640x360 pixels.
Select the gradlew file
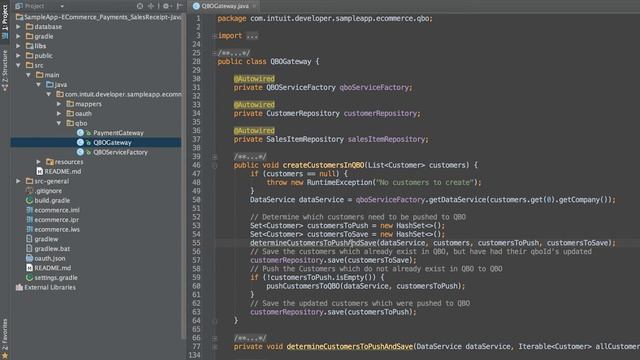pyautogui.click(x=46, y=239)
